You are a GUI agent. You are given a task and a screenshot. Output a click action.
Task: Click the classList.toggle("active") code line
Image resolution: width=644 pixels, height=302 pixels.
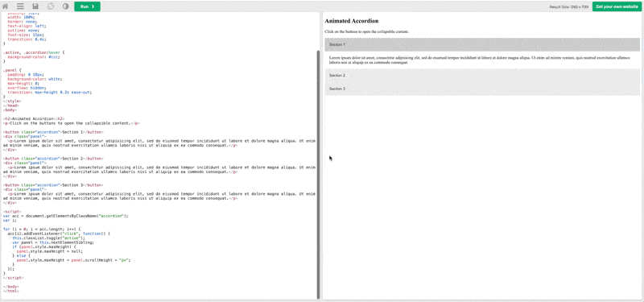click(48, 238)
